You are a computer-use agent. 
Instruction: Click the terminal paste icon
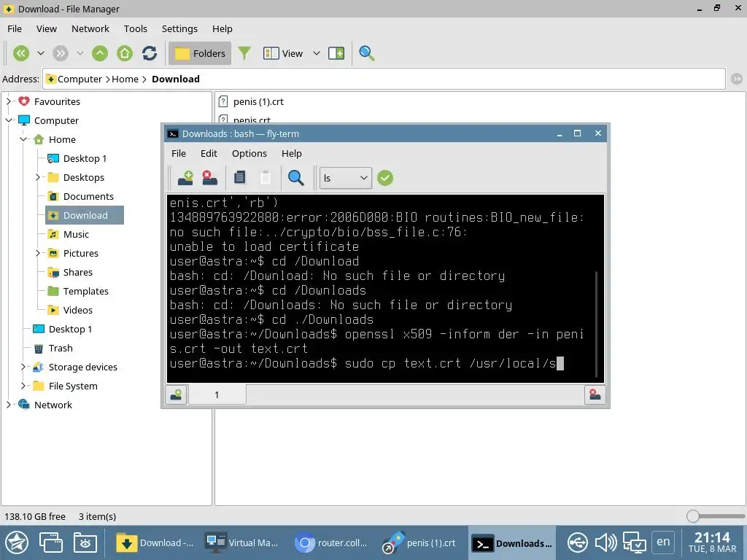tap(266, 178)
